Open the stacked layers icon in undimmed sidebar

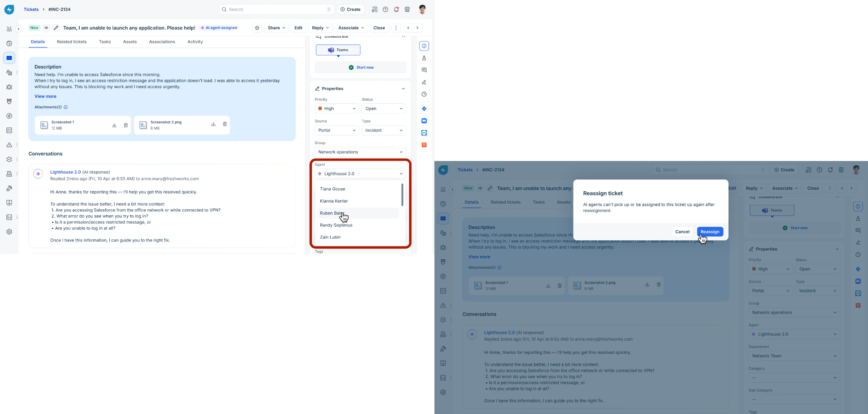pyautogui.click(x=9, y=159)
